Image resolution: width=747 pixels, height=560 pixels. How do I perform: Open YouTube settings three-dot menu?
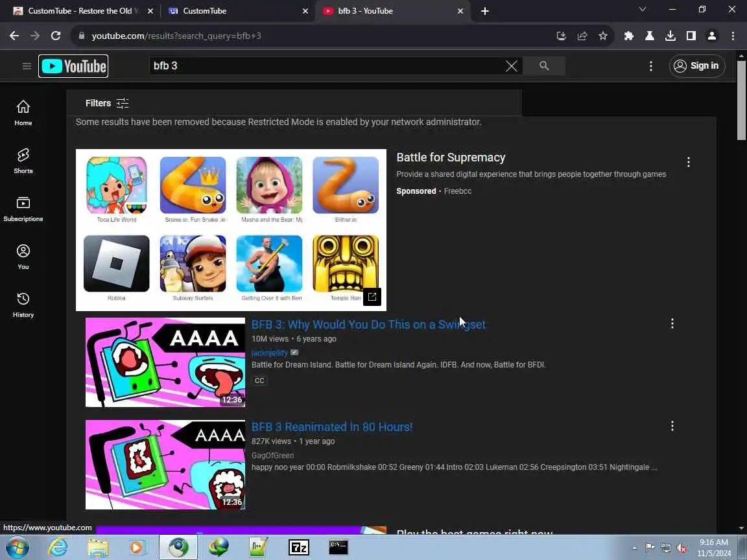[651, 66]
